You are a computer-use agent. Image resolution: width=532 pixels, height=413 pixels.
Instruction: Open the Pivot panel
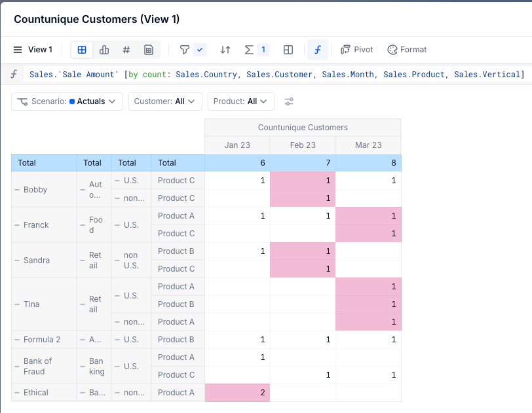tap(357, 50)
